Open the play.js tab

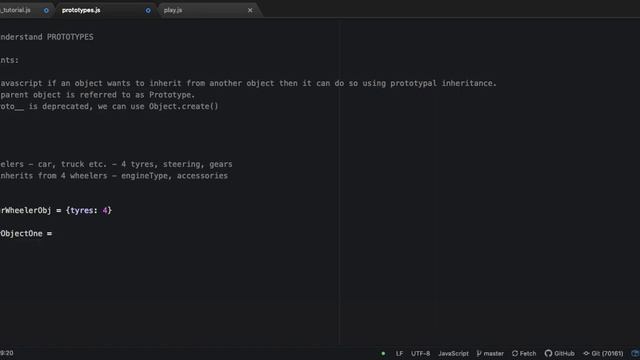[173, 10]
